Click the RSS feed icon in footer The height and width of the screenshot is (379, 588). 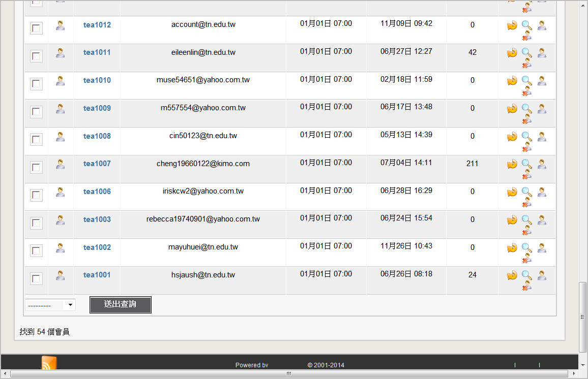point(49,363)
